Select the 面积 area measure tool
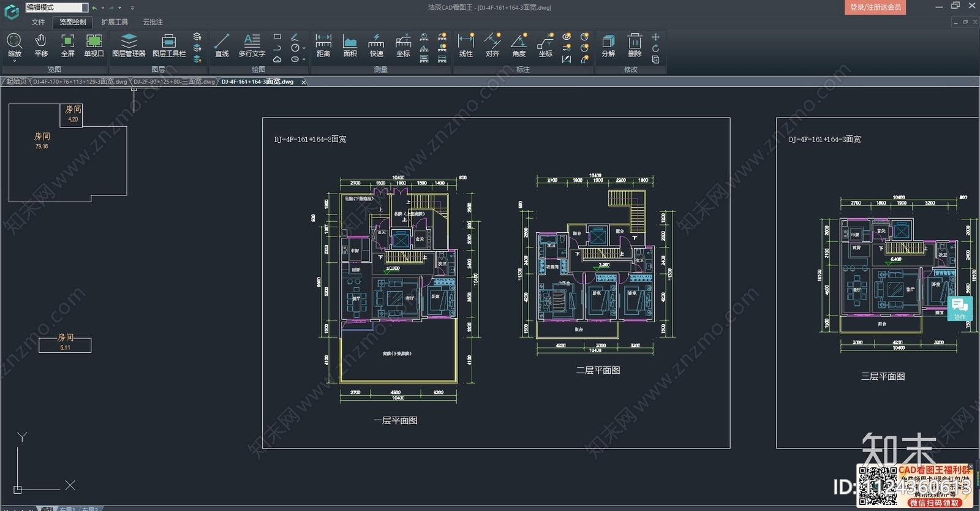 click(x=350, y=45)
